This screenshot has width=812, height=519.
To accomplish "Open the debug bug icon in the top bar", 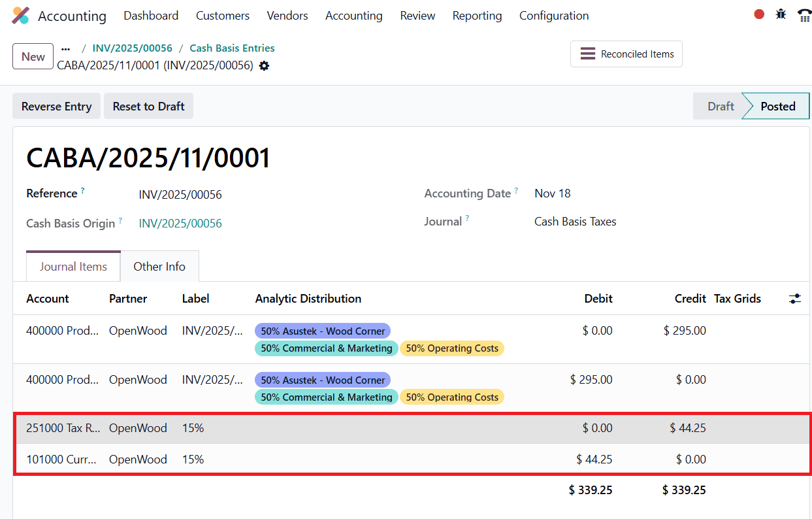I will pyautogui.click(x=781, y=14).
